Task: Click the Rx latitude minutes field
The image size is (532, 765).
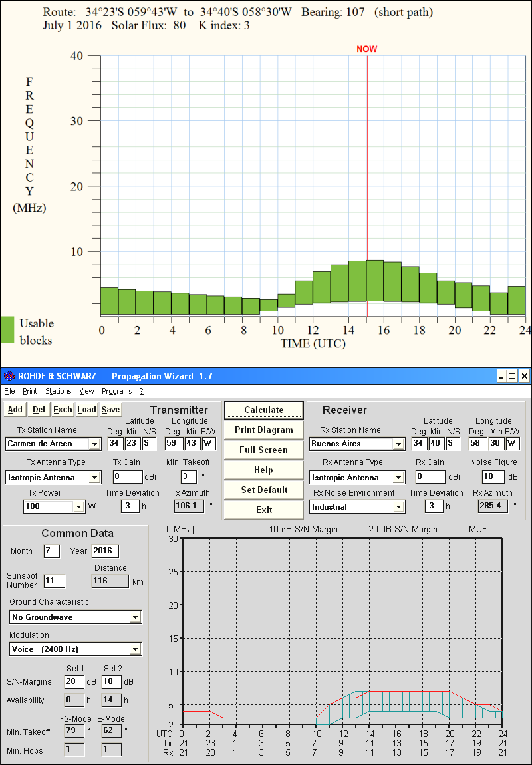Action: click(436, 444)
